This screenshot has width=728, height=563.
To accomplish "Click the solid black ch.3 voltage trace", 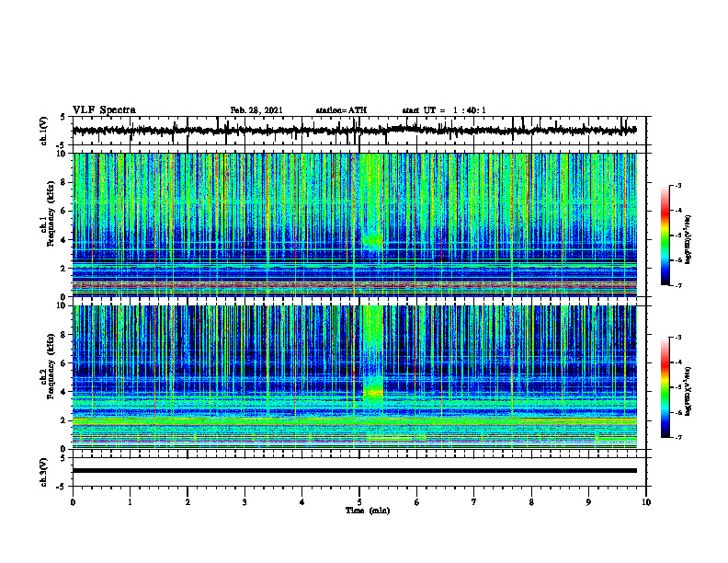I will point(354,471).
